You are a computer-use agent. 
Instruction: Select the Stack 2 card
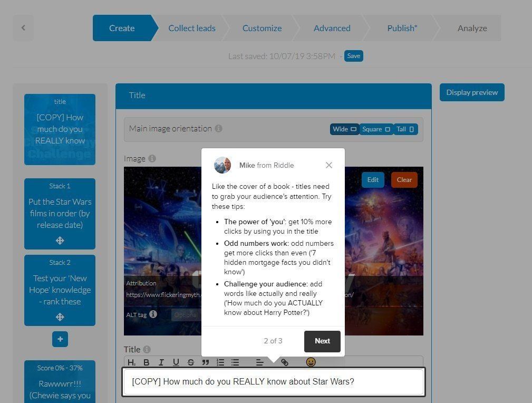tap(60, 290)
